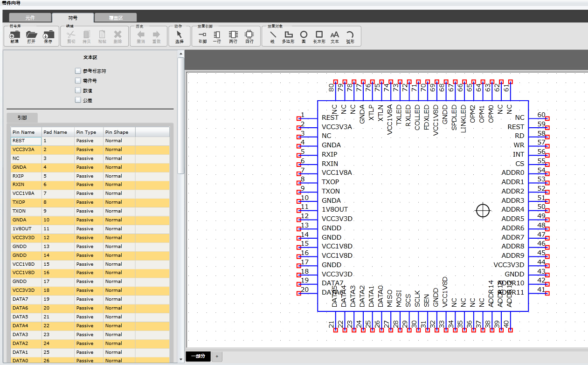Select the TXOP pin name cell
588x365 pixels.
26,202
